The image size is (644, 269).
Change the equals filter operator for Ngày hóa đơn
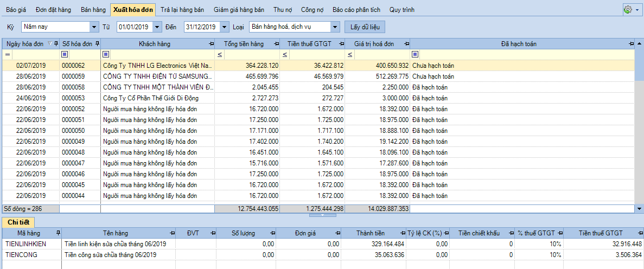[7, 54]
